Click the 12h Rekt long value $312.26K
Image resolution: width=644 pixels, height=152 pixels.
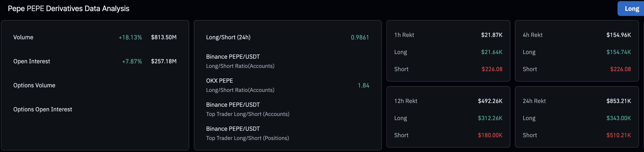pos(490,118)
